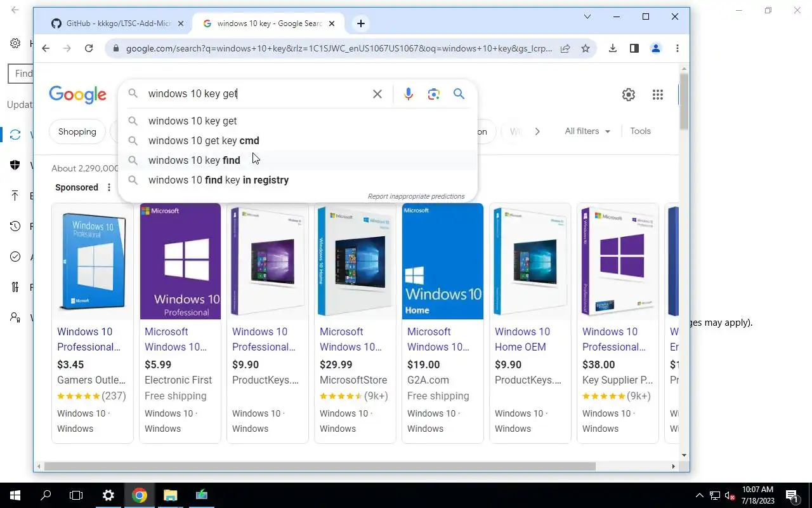
Task: Click 'Report inappropriate predictions' link
Action: [416, 196]
